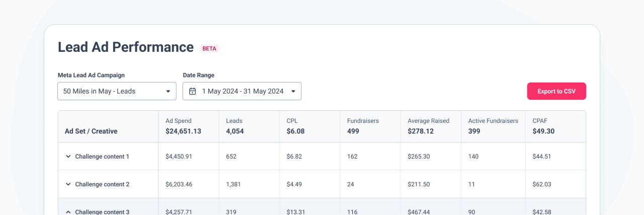Expand the Challenge content 1 row chevron
This screenshot has height=215, width=644.
tap(68, 157)
